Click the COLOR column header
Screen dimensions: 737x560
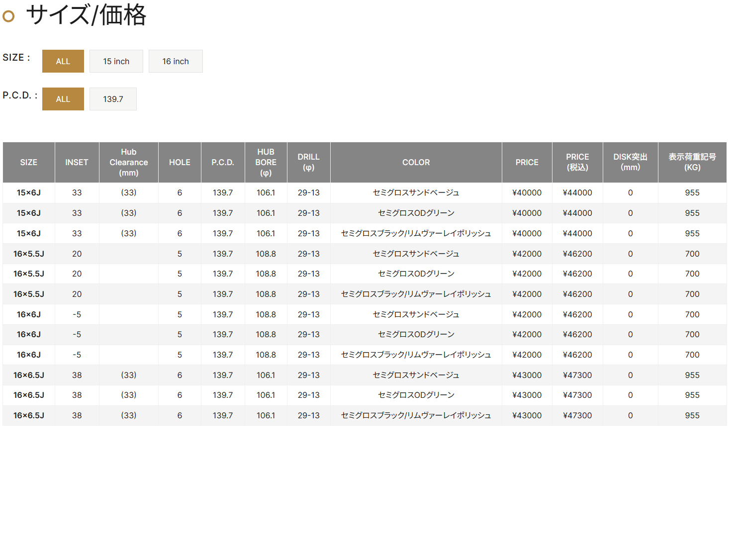tap(416, 163)
